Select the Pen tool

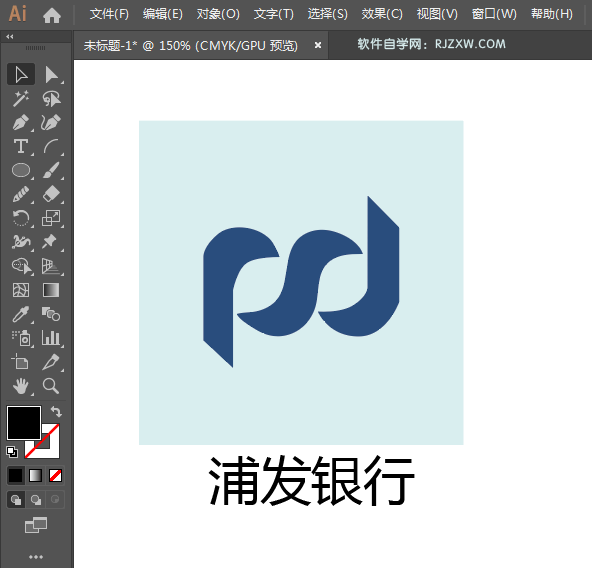tap(21, 123)
